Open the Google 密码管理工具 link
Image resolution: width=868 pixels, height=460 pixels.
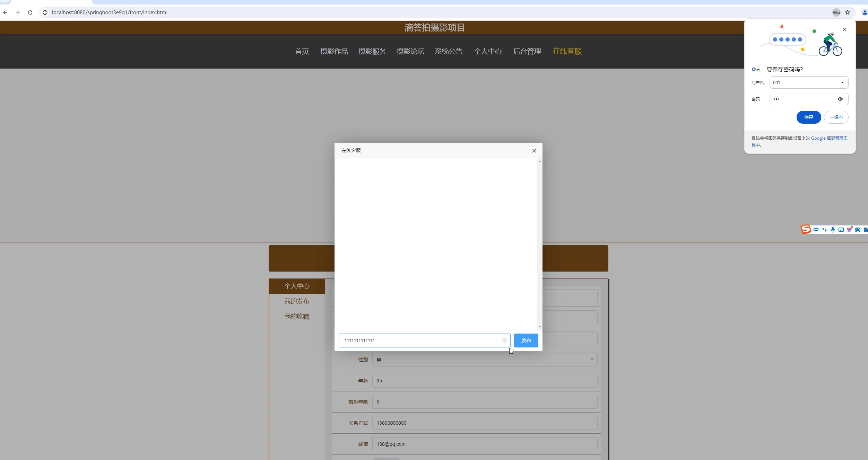829,138
